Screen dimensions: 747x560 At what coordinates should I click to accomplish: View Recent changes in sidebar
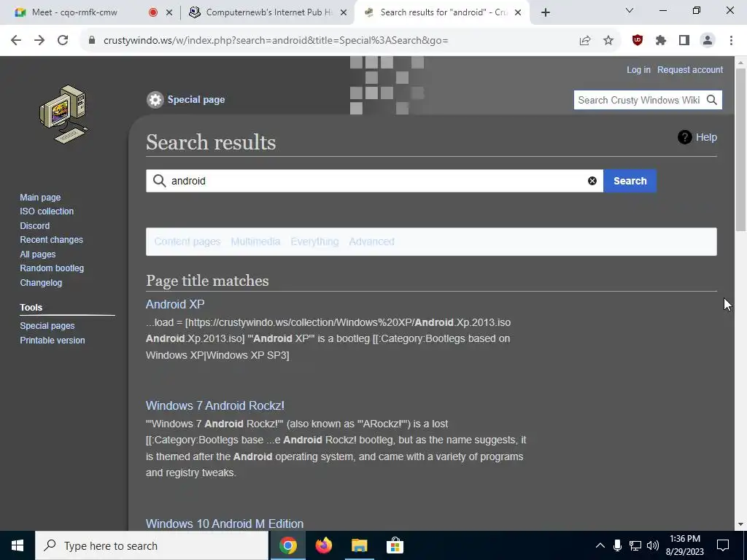click(x=52, y=239)
